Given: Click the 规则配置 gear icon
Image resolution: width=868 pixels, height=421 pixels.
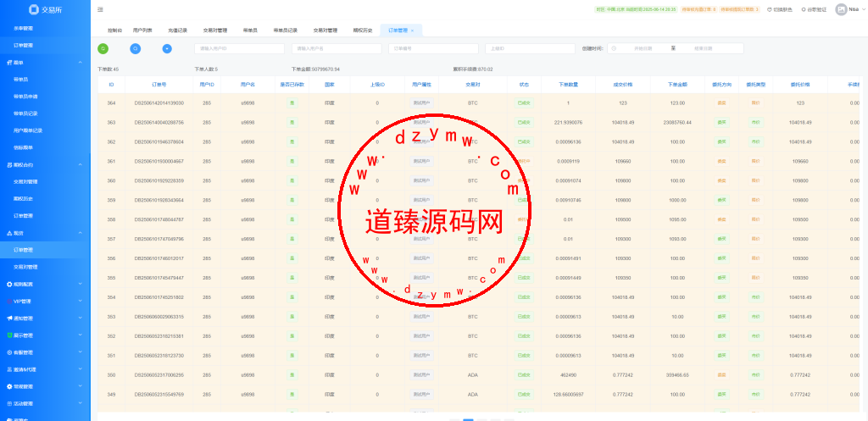Looking at the screenshot, I should click(x=9, y=285).
